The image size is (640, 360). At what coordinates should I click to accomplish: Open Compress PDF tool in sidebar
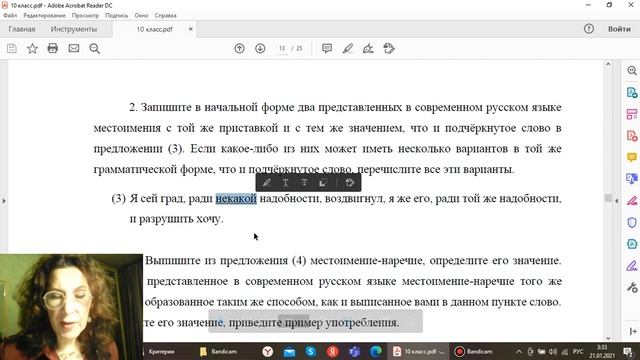click(x=632, y=244)
